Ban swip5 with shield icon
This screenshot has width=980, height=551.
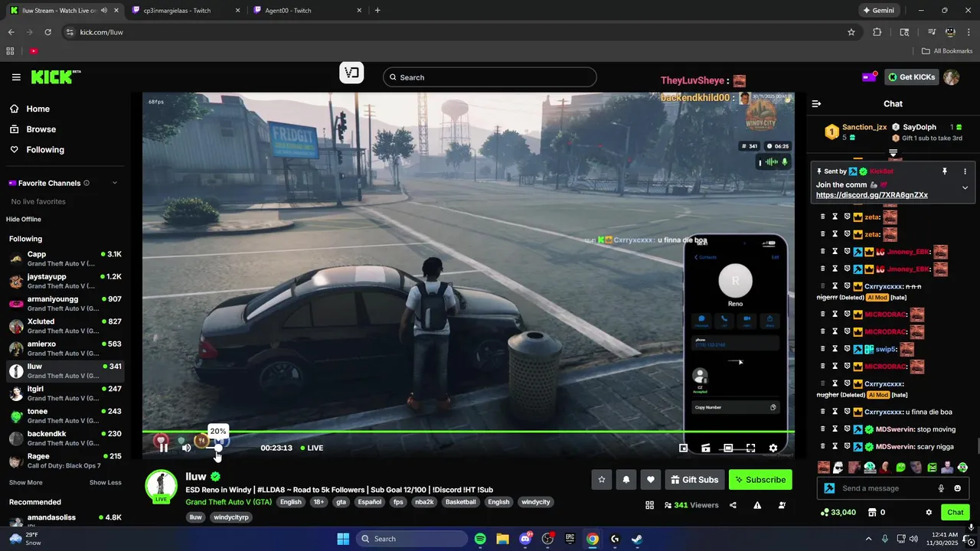pyautogui.click(x=848, y=349)
